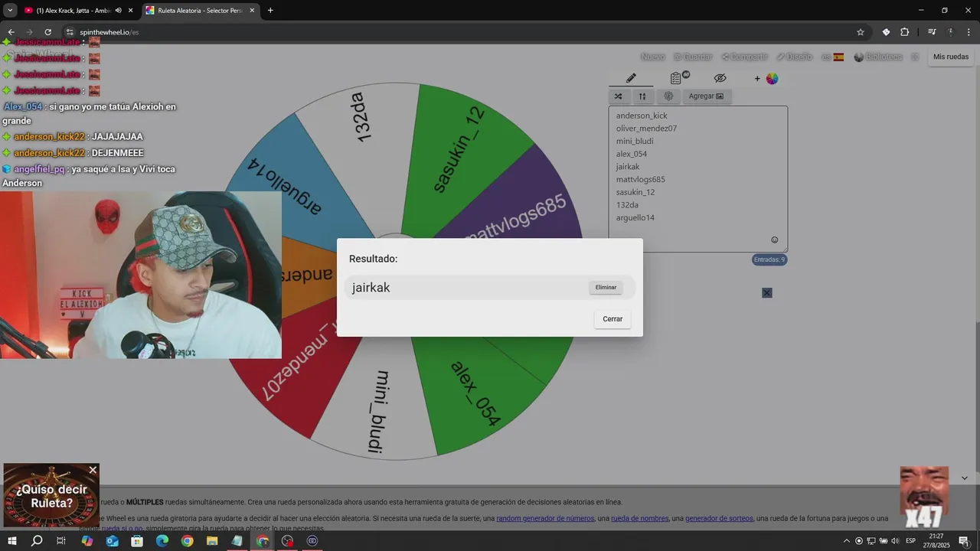Image resolution: width=980 pixels, height=551 pixels.
Task: Select the anderson_kick entry in the list
Action: [642, 116]
